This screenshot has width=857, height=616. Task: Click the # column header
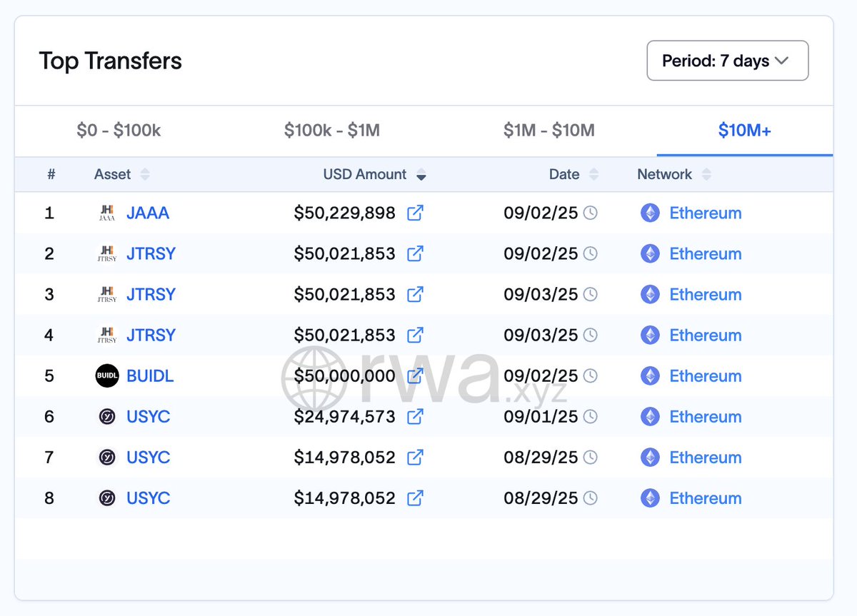[51, 174]
